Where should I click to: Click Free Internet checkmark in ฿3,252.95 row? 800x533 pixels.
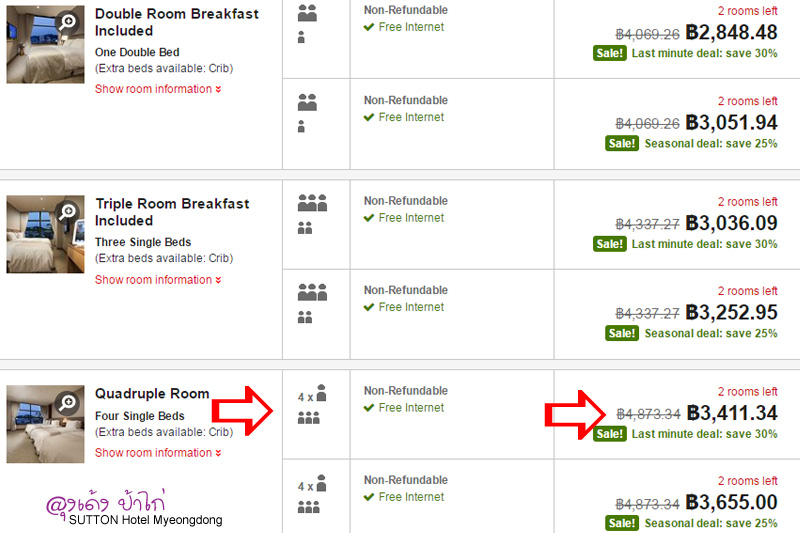[x=369, y=308]
